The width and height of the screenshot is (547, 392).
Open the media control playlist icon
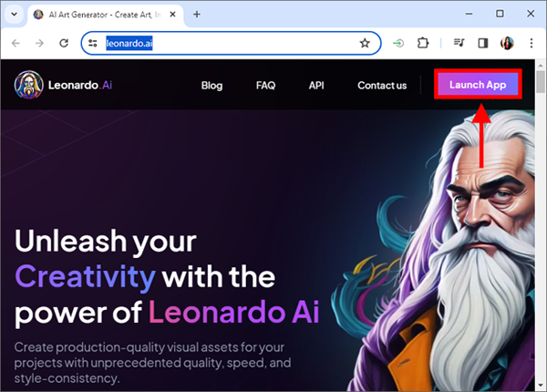click(459, 43)
